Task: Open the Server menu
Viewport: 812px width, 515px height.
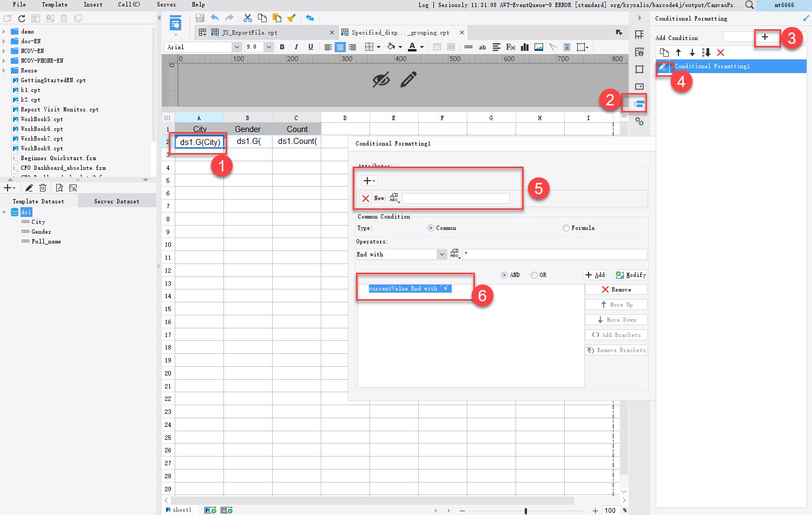Action: pyautogui.click(x=166, y=5)
